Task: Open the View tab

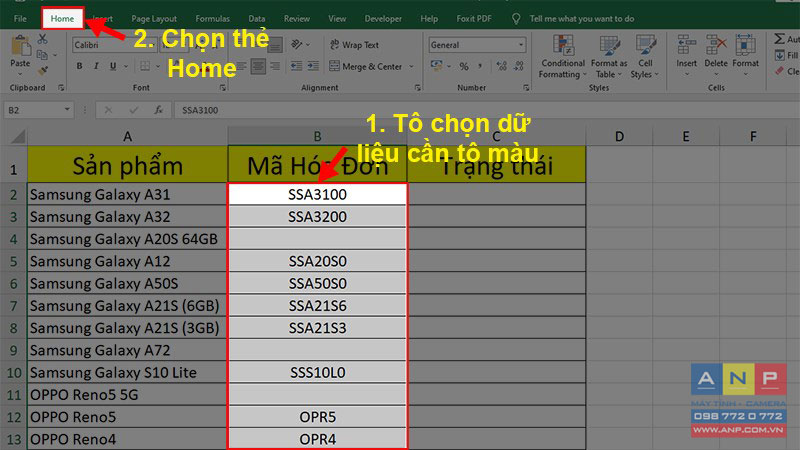Action: pos(337,19)
